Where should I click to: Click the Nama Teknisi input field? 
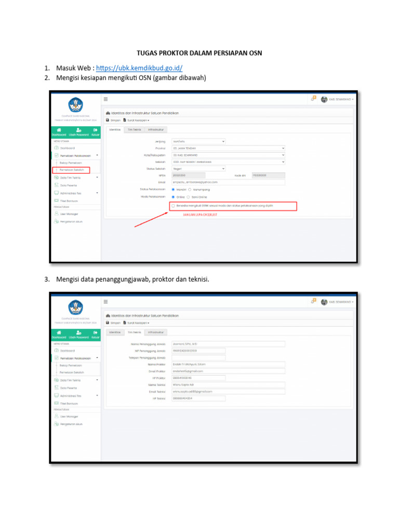pyautogui.click(x=229, y=385)
